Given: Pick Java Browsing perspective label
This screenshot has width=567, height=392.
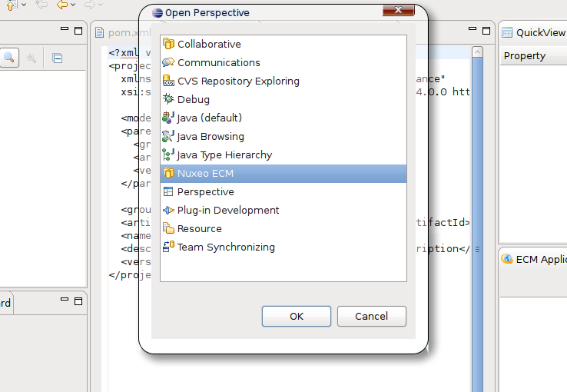Looking at the screenshot, I should pyautogui.click(x=211, y=136).
